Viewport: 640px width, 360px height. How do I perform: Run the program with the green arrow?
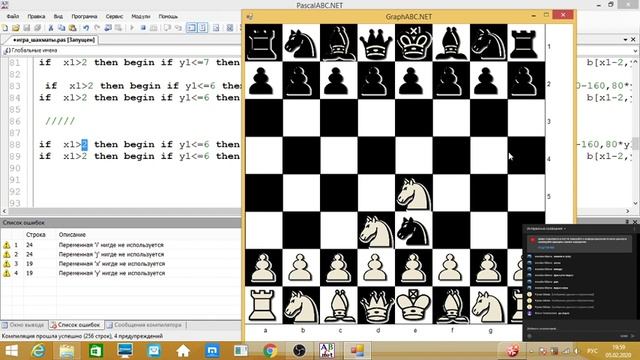click(x=132, y=28)
